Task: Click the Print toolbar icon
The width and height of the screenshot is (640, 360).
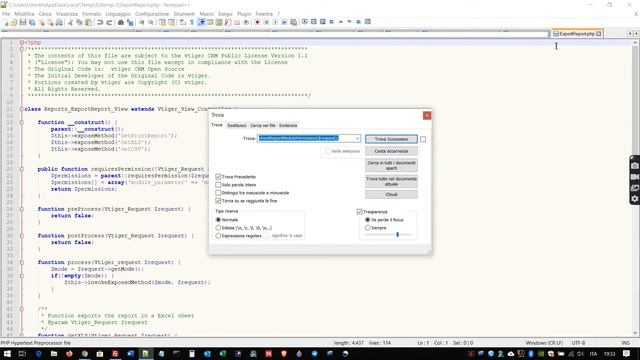Action: pos(59,22)
